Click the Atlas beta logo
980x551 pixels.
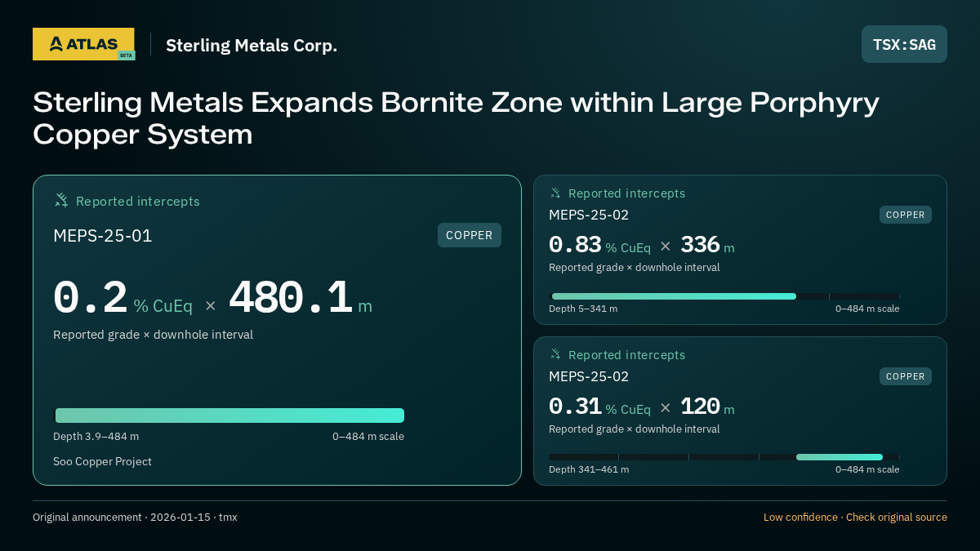(83, 44)
